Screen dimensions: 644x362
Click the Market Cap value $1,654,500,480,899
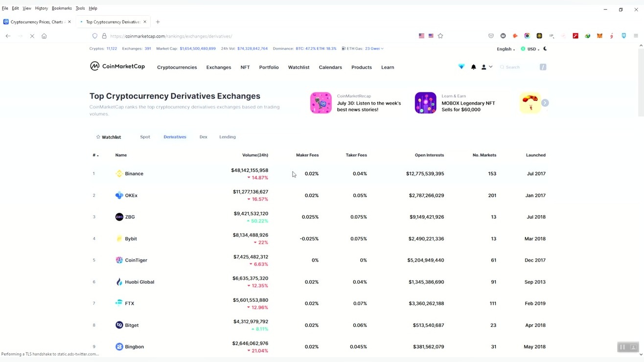[198, 49]
